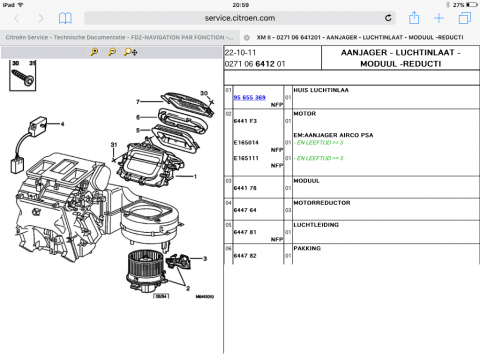480x360 pixels.
Task: Open the Safari share sheet icon
Action: (414, 18)
